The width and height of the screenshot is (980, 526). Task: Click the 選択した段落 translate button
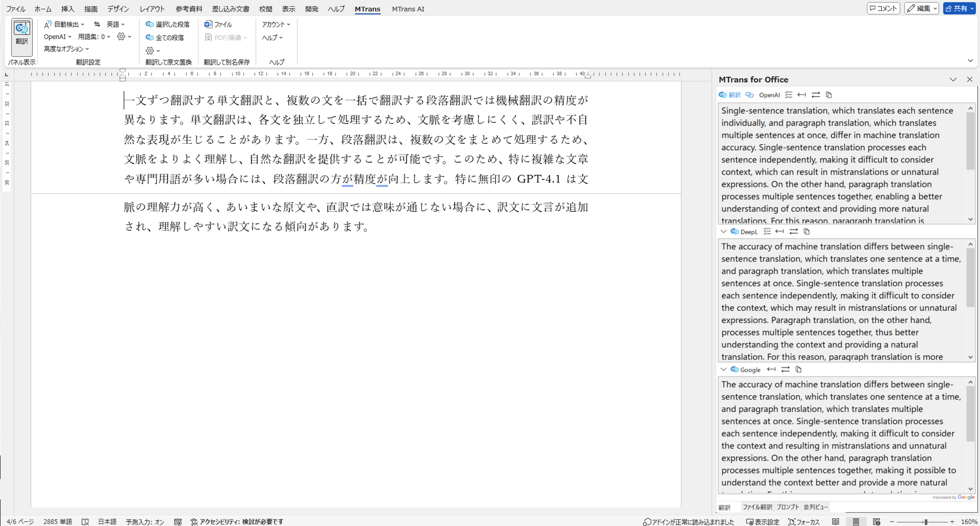[167, 24]
